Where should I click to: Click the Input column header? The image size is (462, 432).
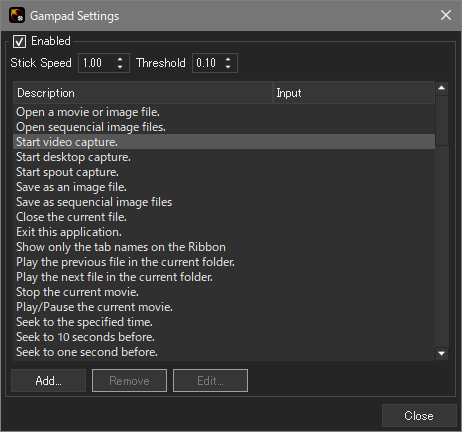point(354,93)
